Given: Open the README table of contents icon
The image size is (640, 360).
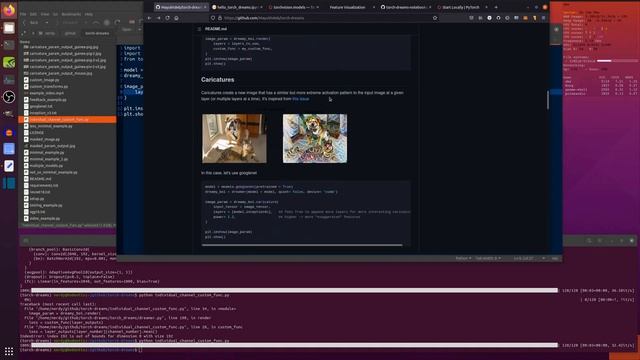Looking at the screenshot, I should coord(199,29).
